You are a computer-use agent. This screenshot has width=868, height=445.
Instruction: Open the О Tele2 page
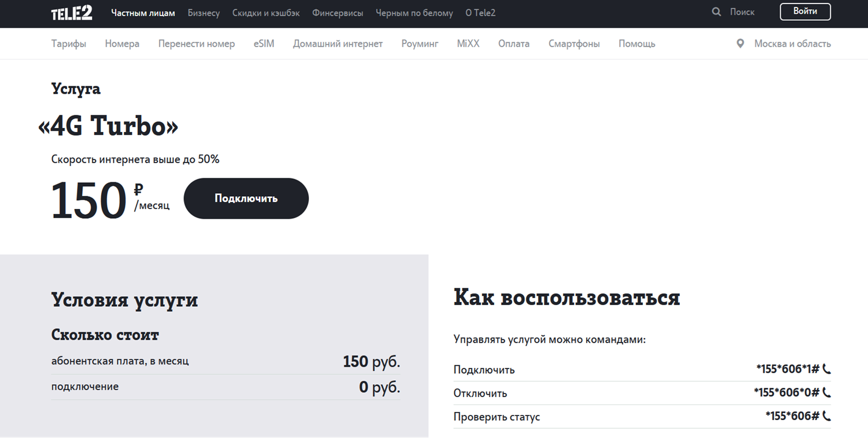(x=480, y=13)
